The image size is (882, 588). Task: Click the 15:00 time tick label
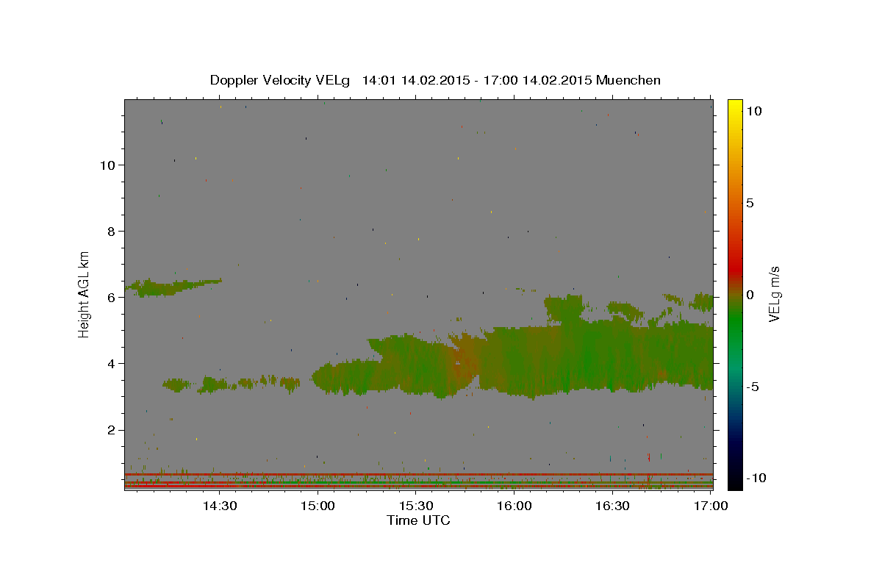click(317, 506)
